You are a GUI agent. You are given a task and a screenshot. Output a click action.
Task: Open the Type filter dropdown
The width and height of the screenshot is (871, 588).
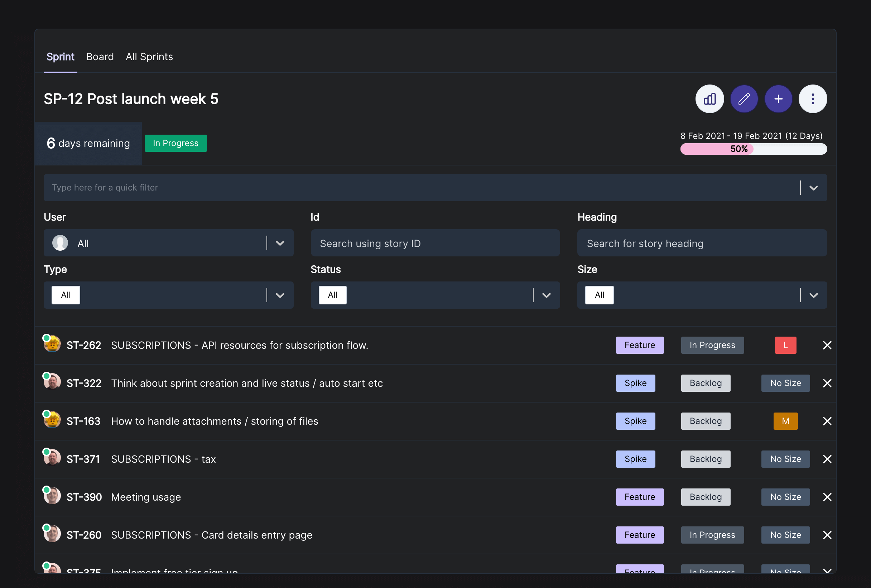click(x=280, y=295)
